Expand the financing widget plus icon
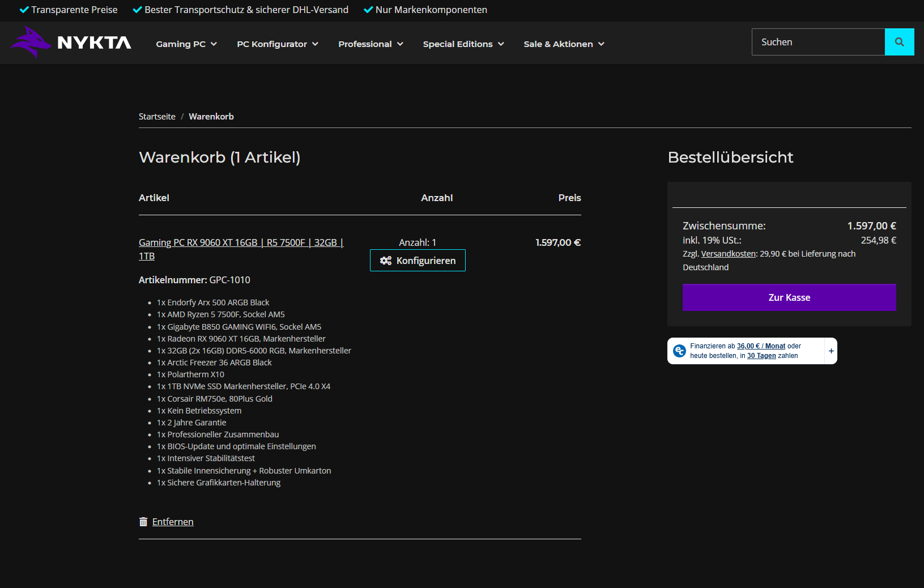924x588 pixels. click(x=831, y=351)
